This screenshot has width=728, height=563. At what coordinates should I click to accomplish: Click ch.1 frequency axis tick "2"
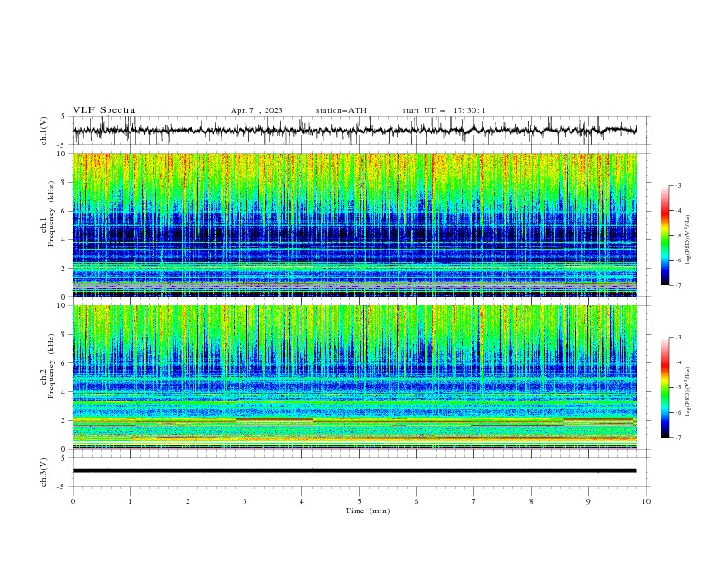tap(65, 269)
